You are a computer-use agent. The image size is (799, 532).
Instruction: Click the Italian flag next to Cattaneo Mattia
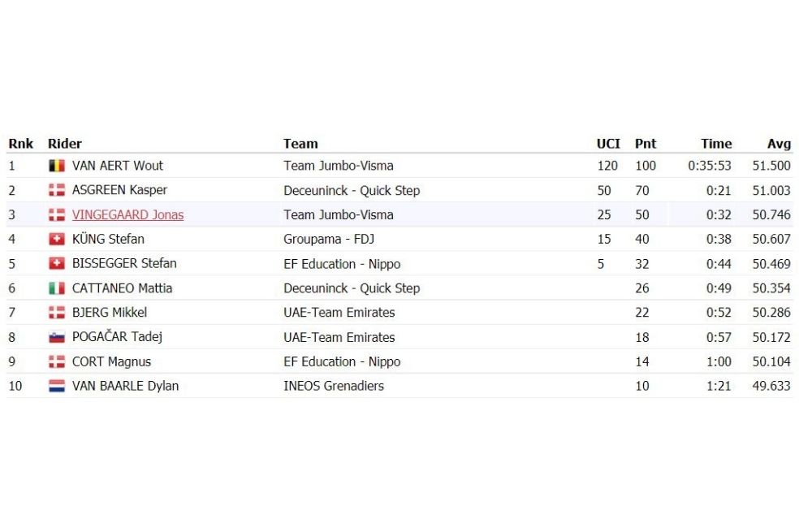click(57, 288)
